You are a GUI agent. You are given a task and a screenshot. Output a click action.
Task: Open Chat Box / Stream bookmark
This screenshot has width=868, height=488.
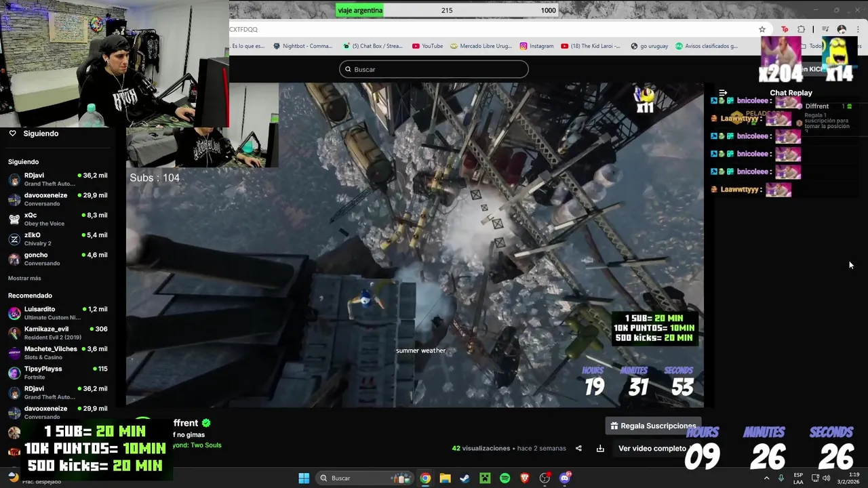[373, 46]
